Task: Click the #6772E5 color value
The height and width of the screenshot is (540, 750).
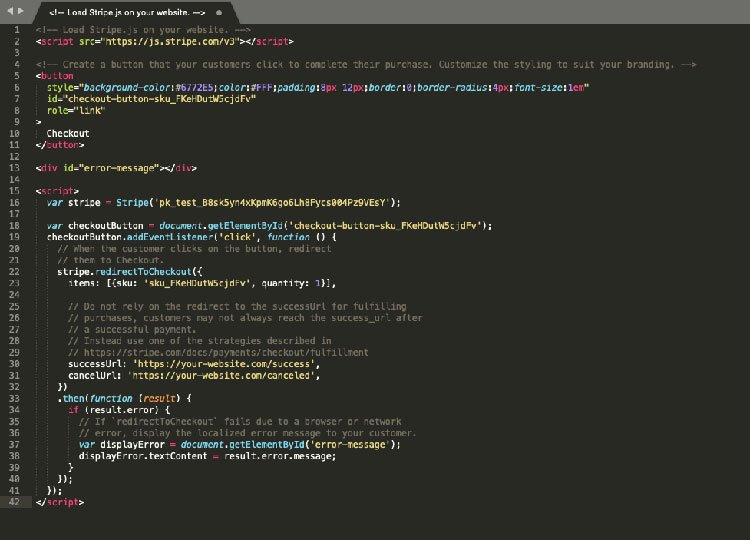Action: (194, 88)
